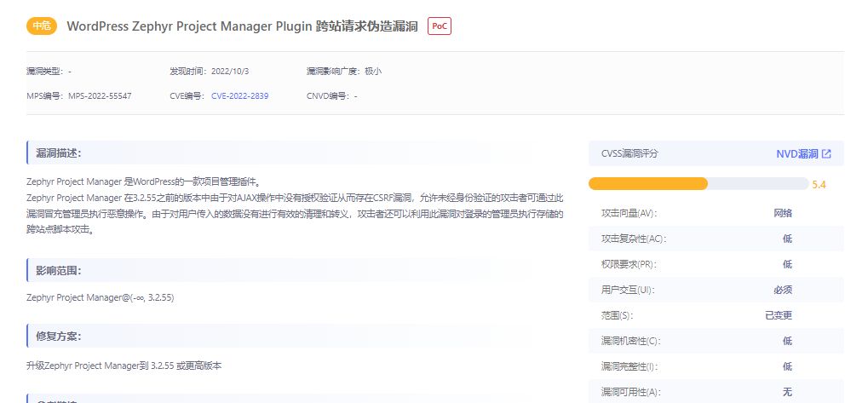Click the 已变更 scope value

point(779,315)
